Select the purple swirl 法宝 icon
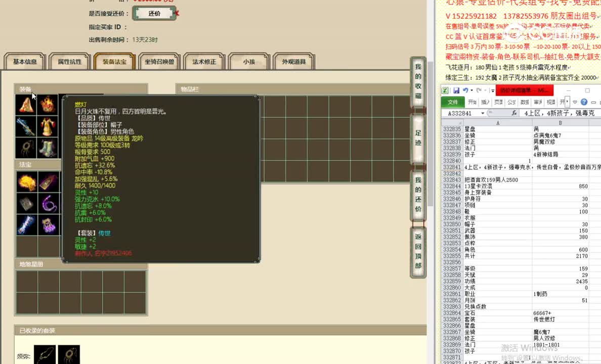Image resolution: width=601 pixels, height=364 pixels. (49, 203)
